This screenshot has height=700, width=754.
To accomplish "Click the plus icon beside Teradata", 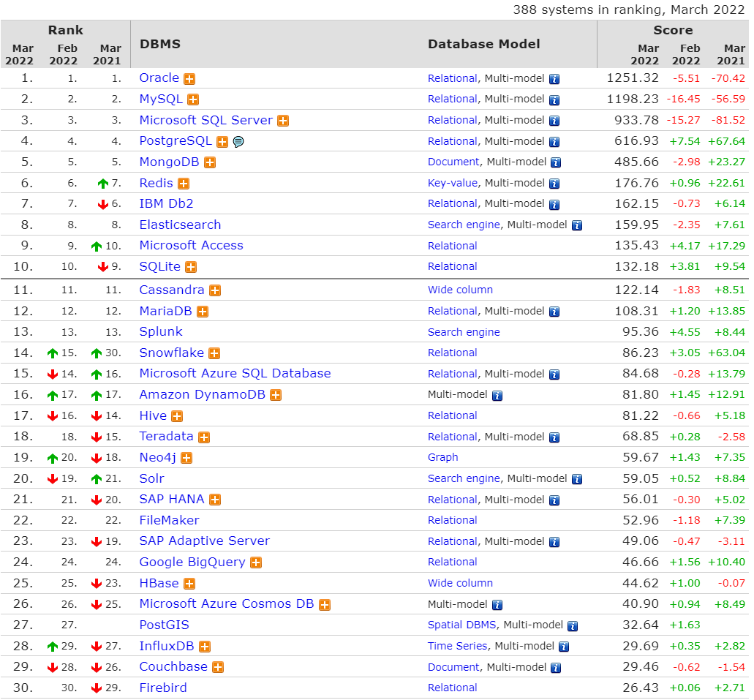I will pyautogui.click(x=204, y=437).
